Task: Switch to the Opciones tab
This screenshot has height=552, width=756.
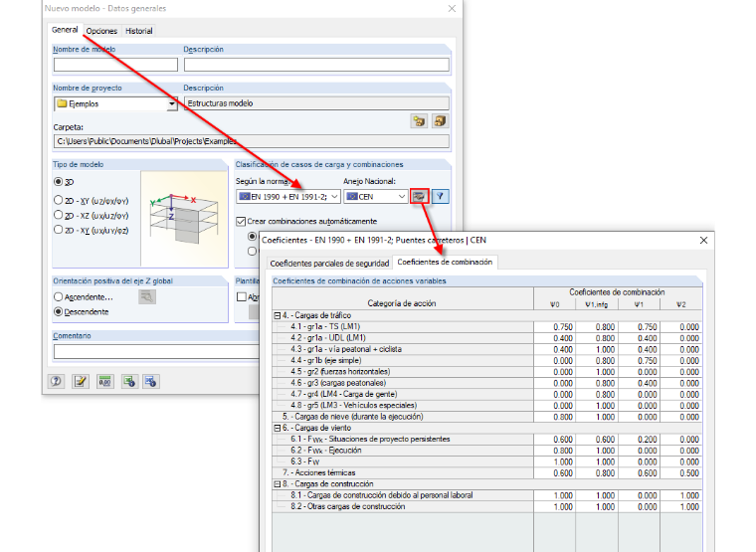Action: coord(101,31)
